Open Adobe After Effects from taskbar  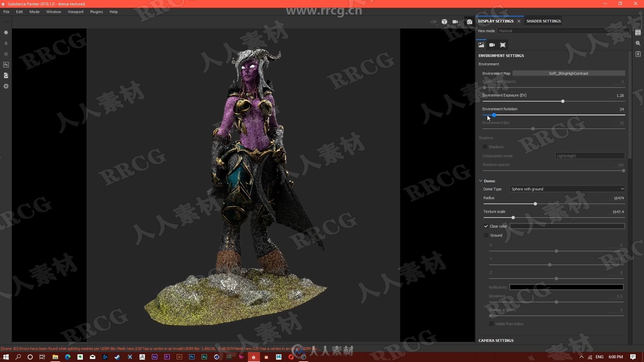tap(155, 357)
